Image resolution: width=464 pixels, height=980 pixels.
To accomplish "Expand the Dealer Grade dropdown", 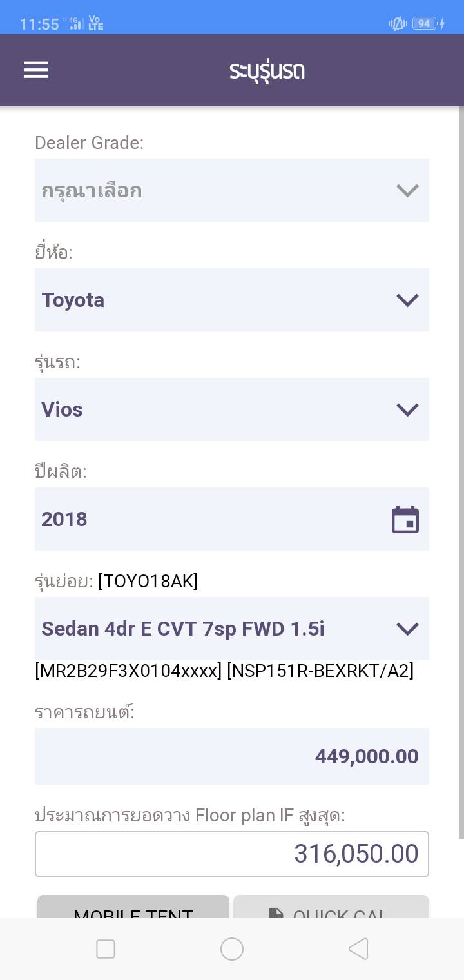I will click(x=232, y=190).
